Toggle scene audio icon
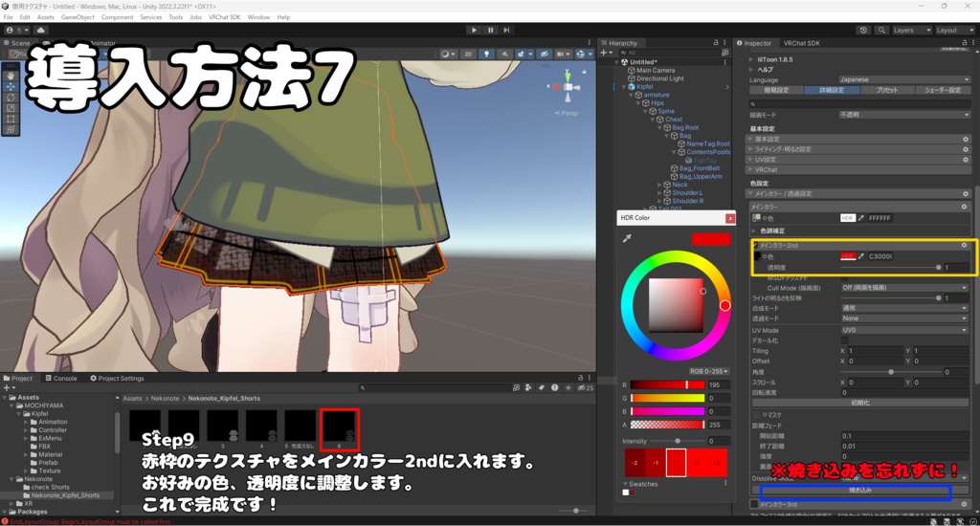This screenshot has width=980, height=526. point(504,54)
